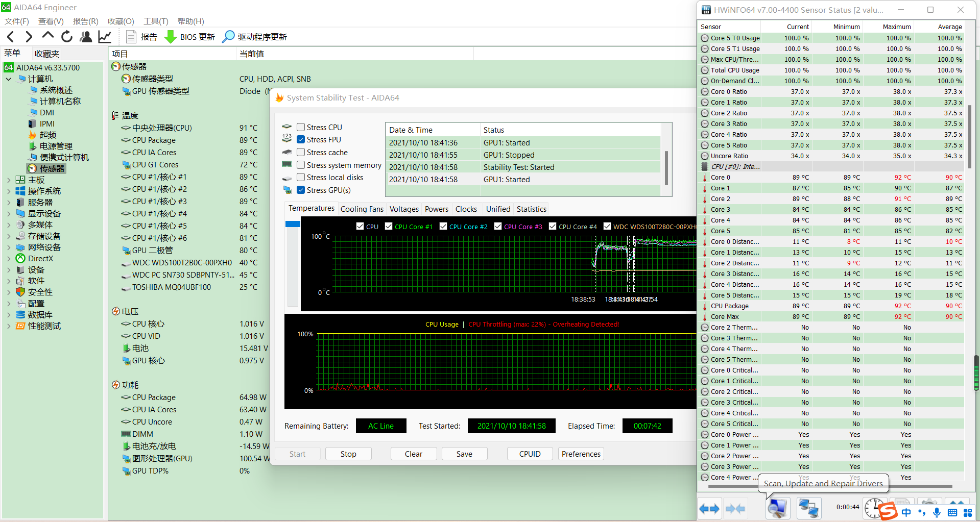The image size is (980, 522).
Task: Enable the Stress CPU checkbox
Action: [x=301, y=127]
